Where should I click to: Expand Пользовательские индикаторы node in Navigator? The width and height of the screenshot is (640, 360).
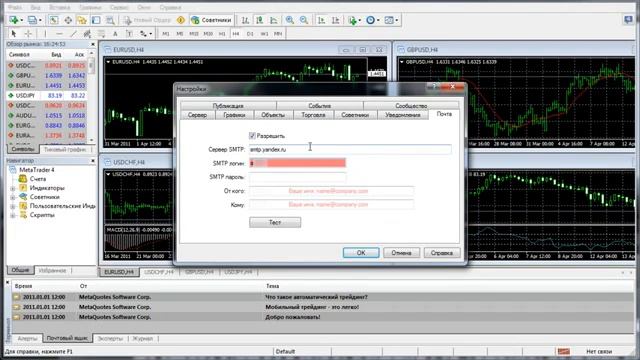coord(13,206)
